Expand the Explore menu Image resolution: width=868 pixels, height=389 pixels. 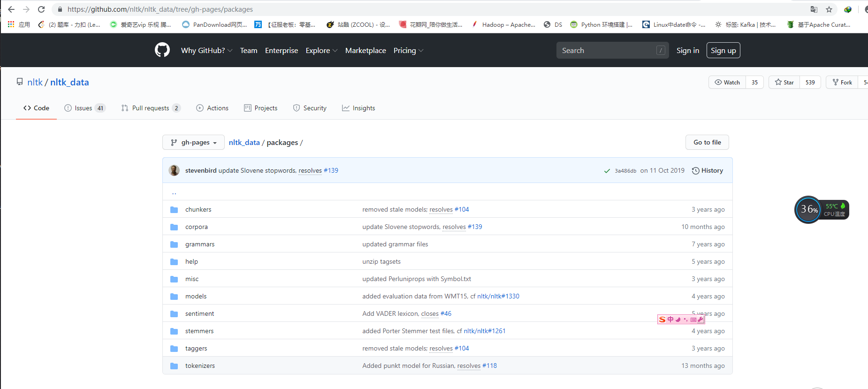321,50
